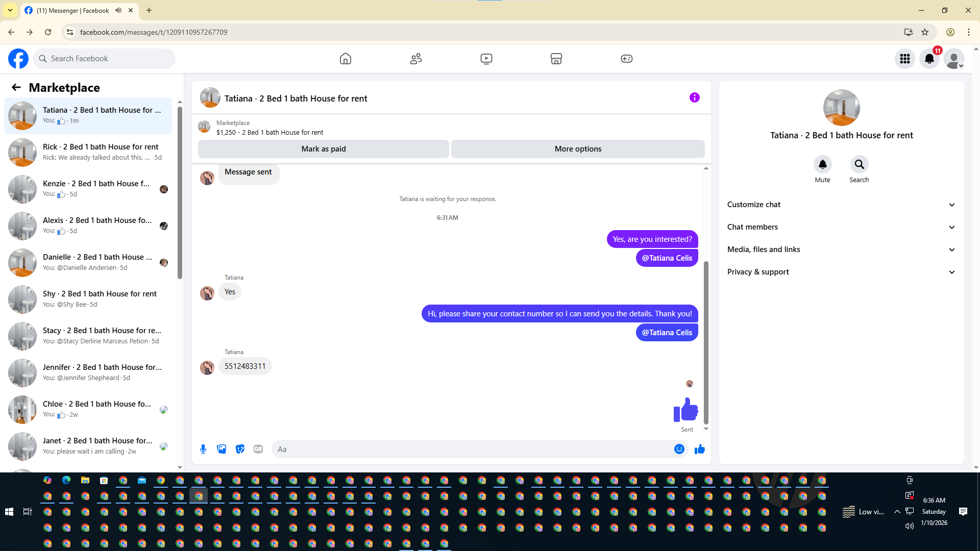Mute this Tatiana conversation

point(822,164)
